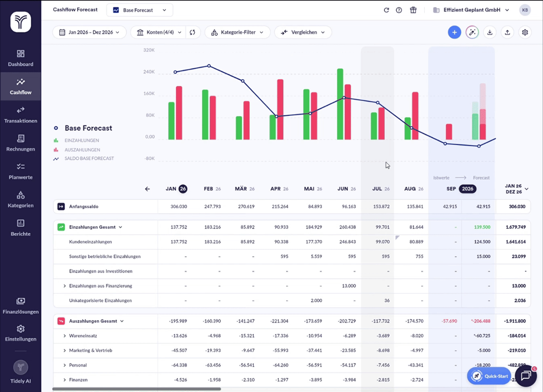
Task: Open the Effizient Geplant GmbH company switcher
Action: 471,10
